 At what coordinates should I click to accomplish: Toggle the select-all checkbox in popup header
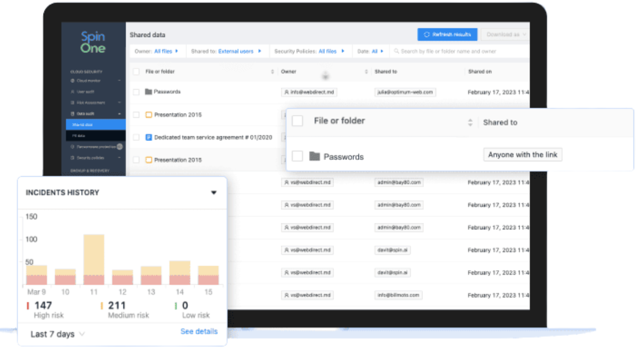tap(298, 121)
